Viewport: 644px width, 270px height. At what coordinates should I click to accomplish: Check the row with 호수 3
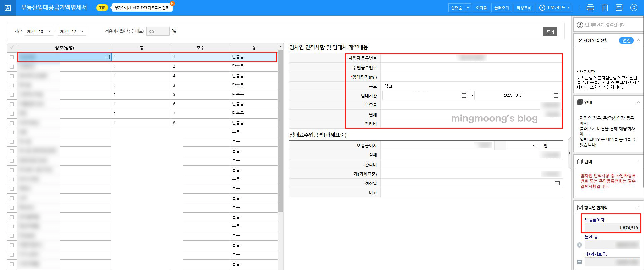(x=12, y=85)
